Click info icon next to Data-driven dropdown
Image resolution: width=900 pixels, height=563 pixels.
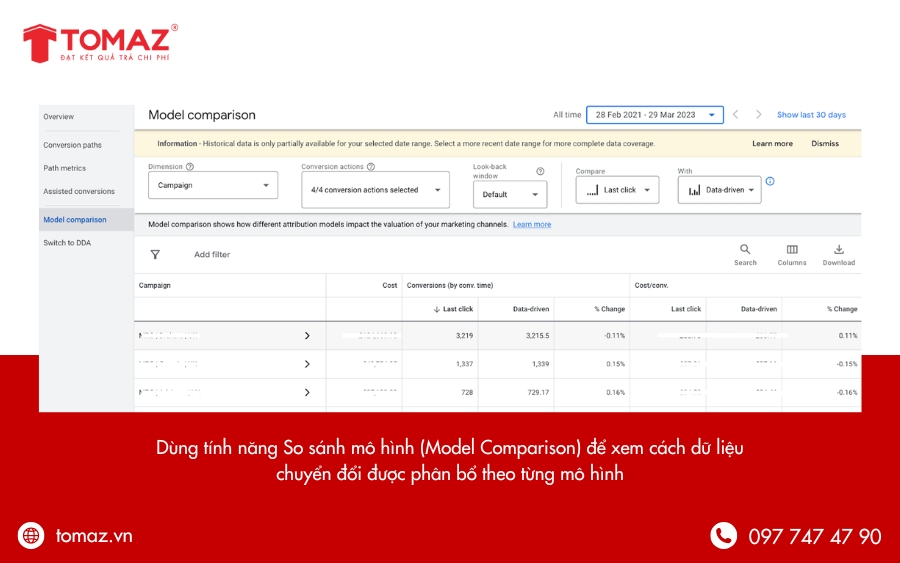click(x=770, y=182)
